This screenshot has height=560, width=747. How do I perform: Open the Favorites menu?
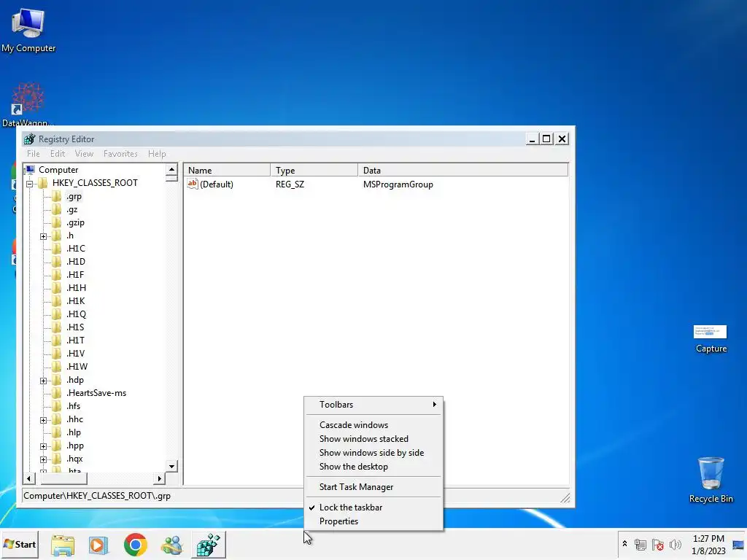pos(120,154)
